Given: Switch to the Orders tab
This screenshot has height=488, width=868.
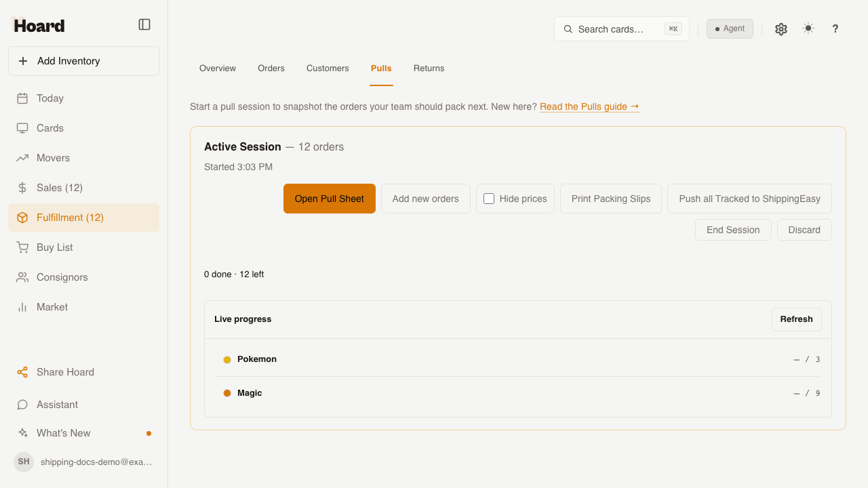Looking at the screenshot, I should [271, 68].
